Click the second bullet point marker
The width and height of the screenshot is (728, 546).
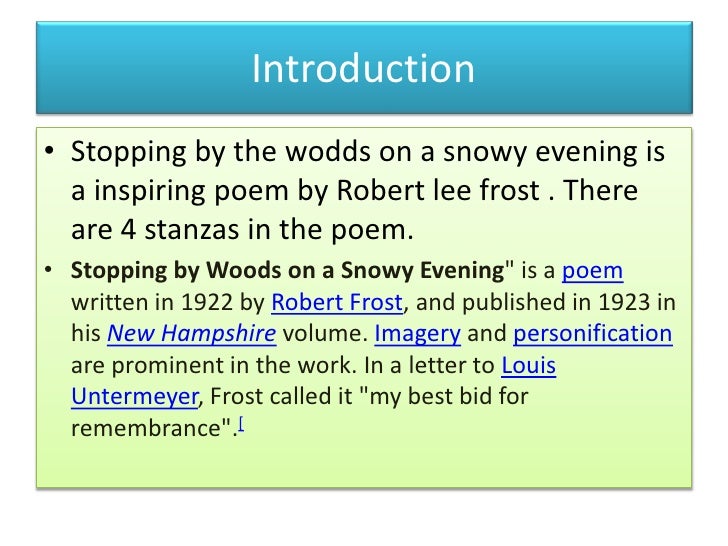[x=48, y=270]
